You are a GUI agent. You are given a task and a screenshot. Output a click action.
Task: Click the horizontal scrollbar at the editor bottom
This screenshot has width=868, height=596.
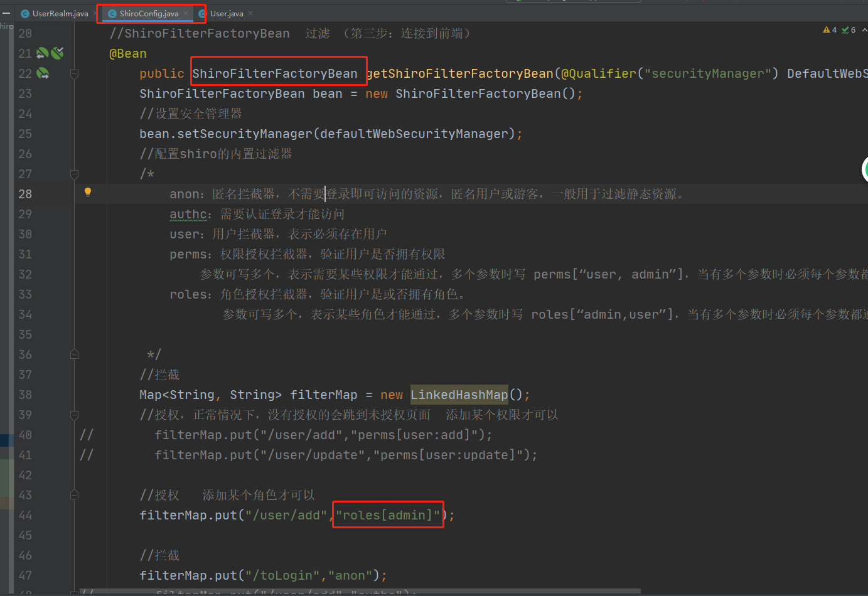[360, 591]
